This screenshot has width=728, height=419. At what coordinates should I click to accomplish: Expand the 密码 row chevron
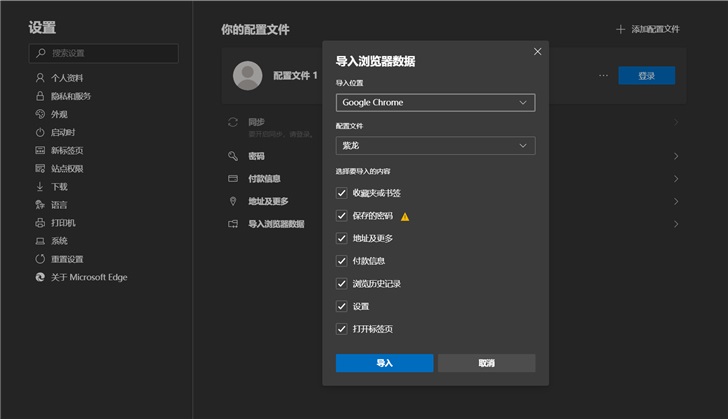pos(676,157)
